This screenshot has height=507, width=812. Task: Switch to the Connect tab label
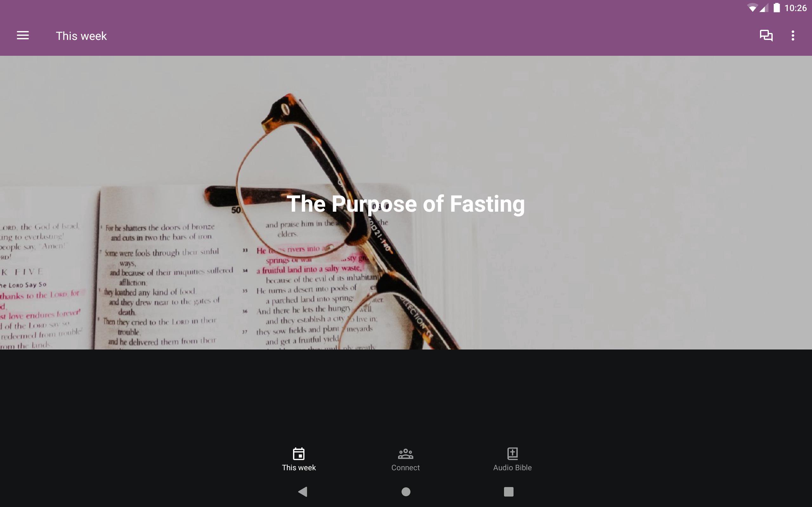coord(405,467)
